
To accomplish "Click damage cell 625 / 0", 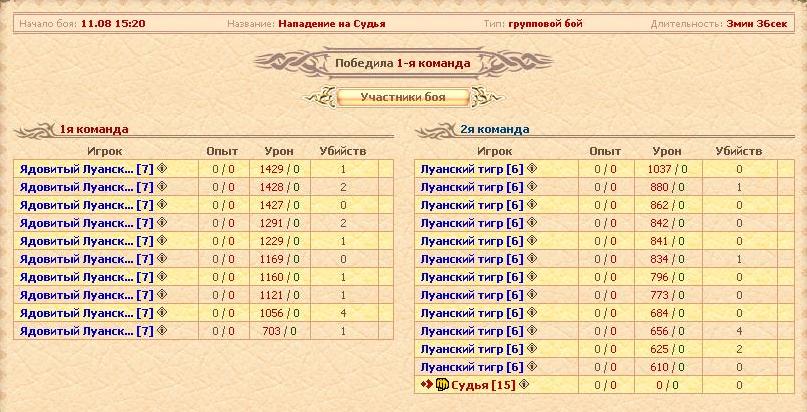I will (669, 349).
